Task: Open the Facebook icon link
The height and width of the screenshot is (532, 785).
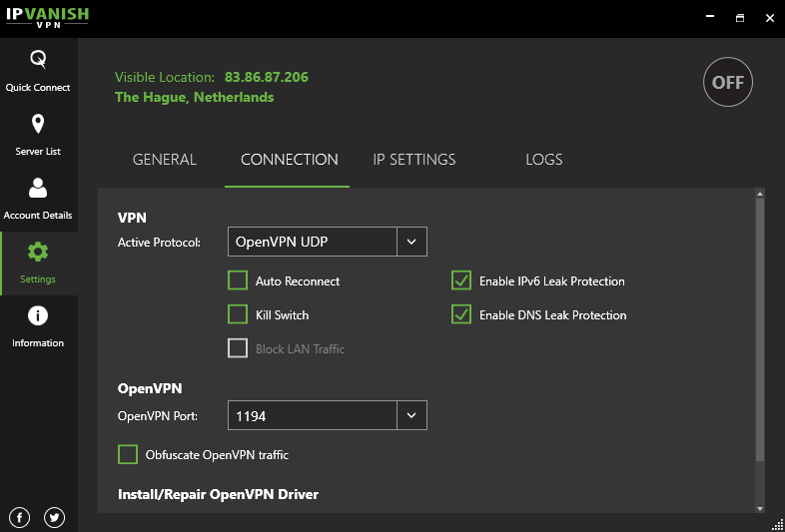Action: coord(20,517)
